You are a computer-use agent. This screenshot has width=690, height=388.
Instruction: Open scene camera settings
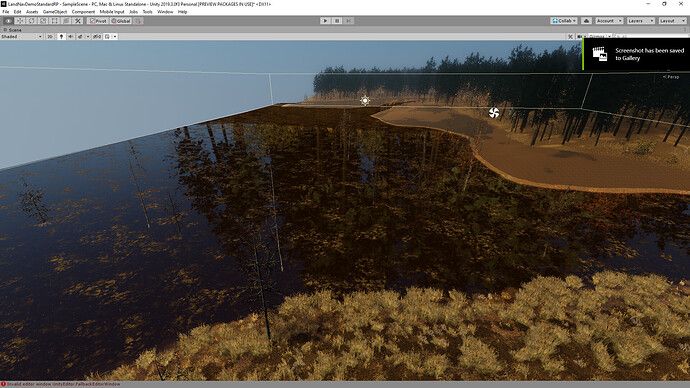pyautogui.click(x=581, y=37)
